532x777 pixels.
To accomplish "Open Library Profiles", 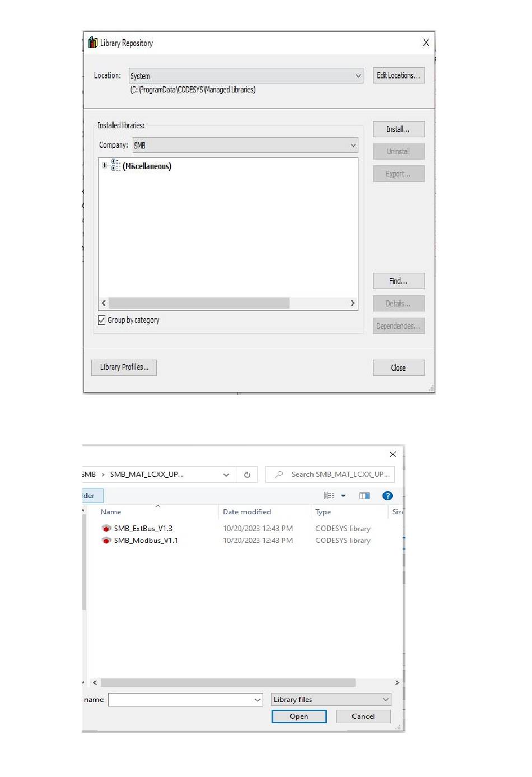I will click(124, 367).
